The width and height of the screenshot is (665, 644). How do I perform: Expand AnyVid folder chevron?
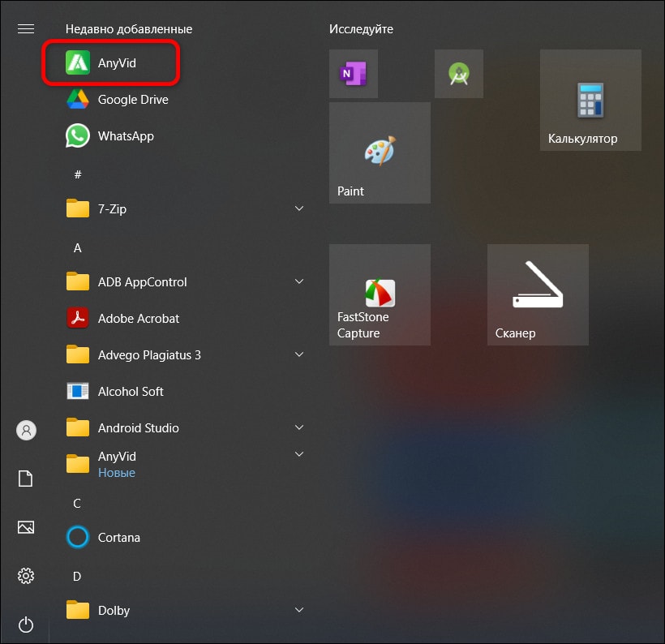click(x=299, y=454)
